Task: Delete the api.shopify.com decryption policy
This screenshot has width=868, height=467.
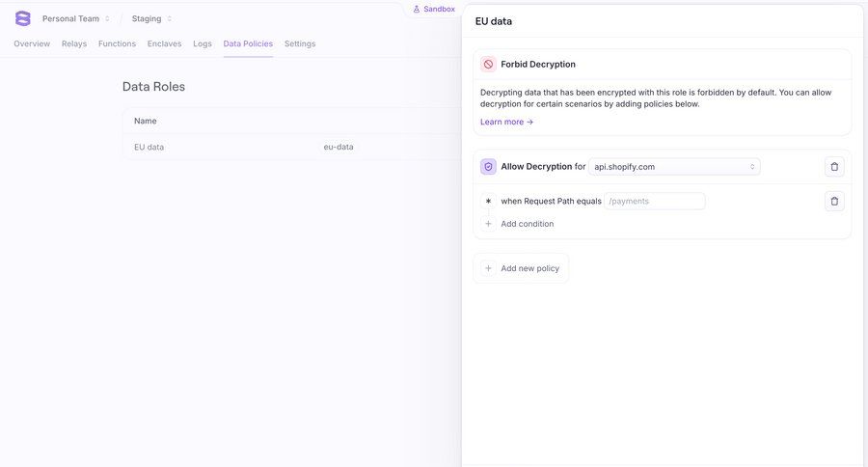Action: [x=834, y=167]
